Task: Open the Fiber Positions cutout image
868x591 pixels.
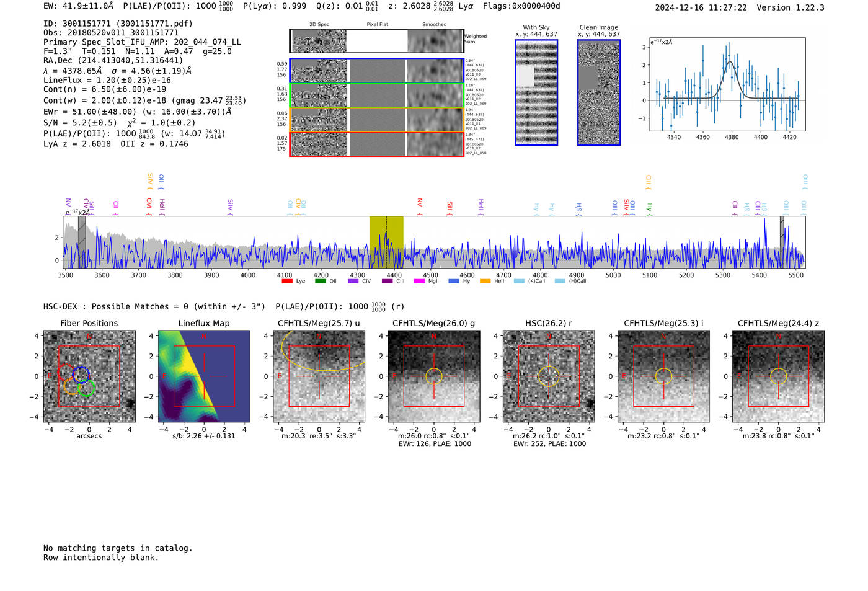Action: pyautogui.click(x=89, y=376)
